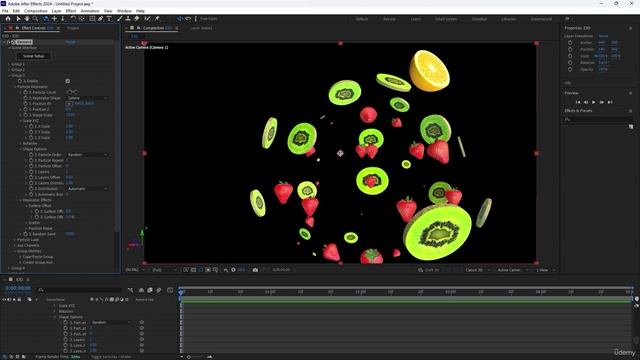Select the Eraser tool
The width and height of the screenshot is (640, 360).
(137, 19)
